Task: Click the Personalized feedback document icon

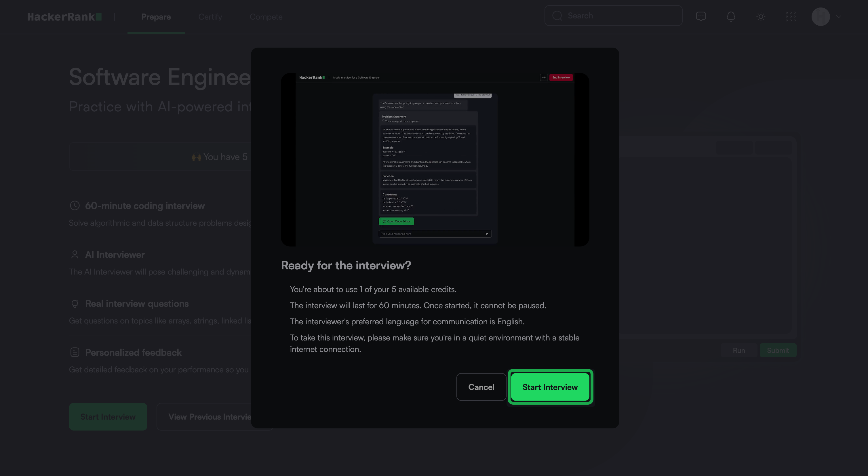Action: coord(75,352)
